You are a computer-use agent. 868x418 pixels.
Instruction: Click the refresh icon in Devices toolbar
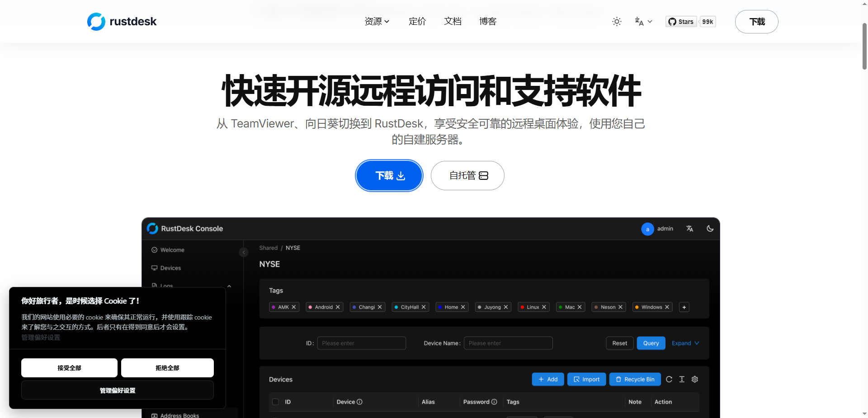coord(669,379)
